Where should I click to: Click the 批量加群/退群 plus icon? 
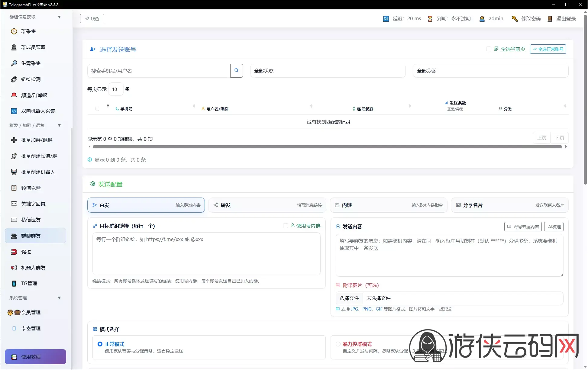(14, 140)
